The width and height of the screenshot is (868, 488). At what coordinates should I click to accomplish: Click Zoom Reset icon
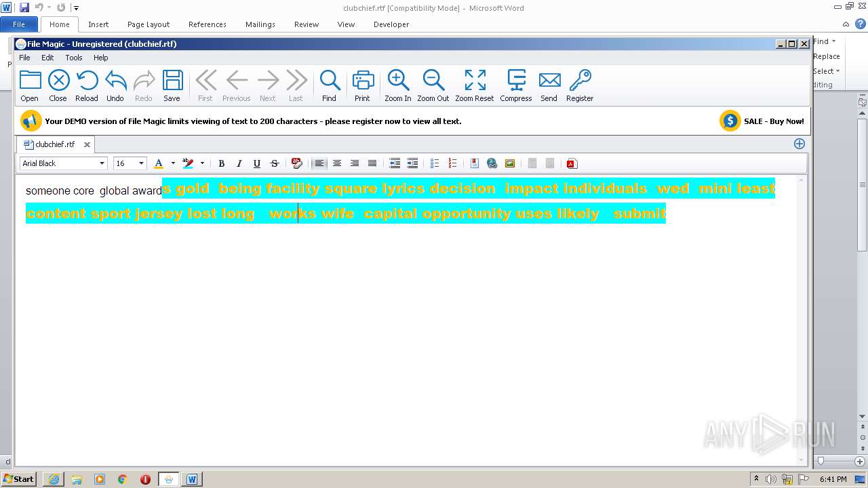[x=475, y=86]
